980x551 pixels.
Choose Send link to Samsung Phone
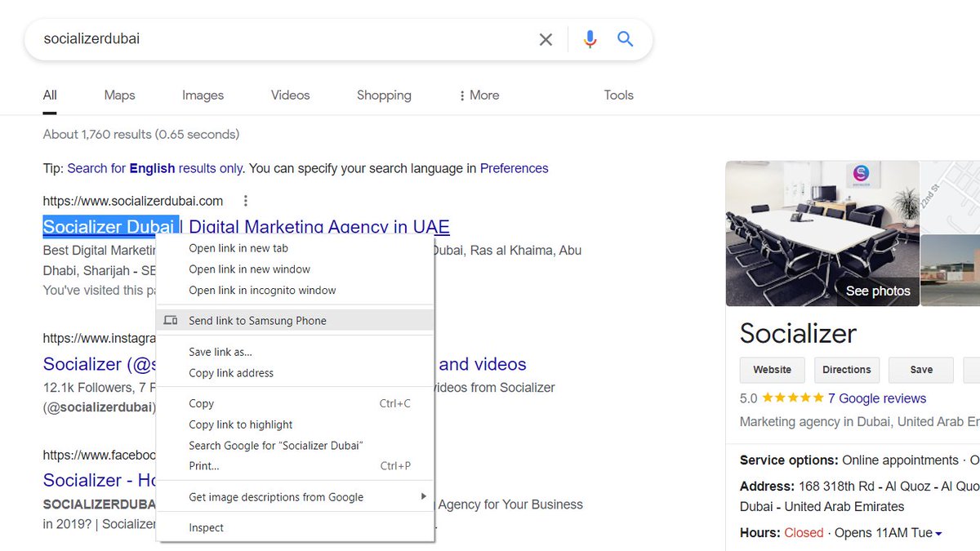(295, 321)
